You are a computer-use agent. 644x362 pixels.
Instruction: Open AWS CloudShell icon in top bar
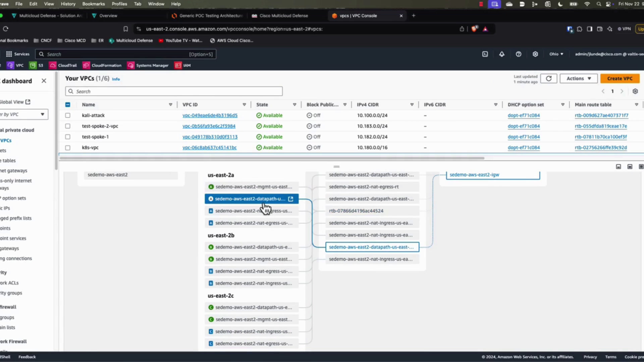pyautogui.click(x=485, y=54)
